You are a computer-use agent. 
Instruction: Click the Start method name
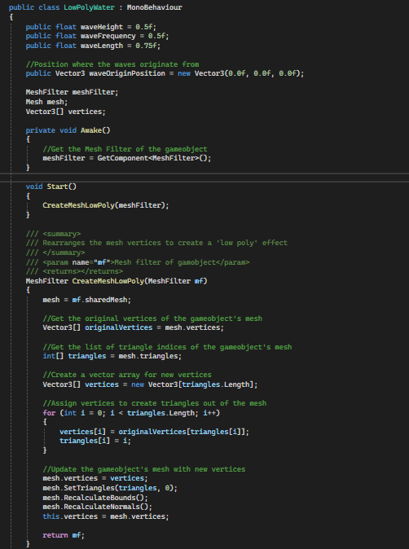[x=57, y=187]
